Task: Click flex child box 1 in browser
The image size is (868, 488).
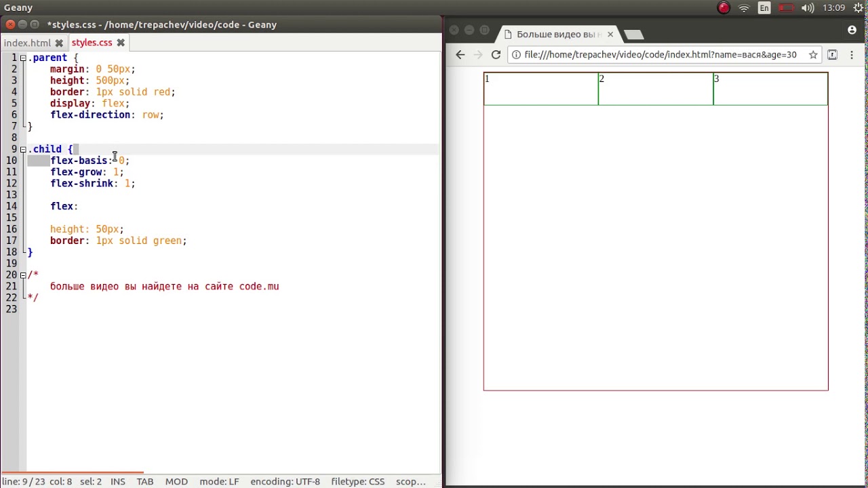Action: pos(541,89)
